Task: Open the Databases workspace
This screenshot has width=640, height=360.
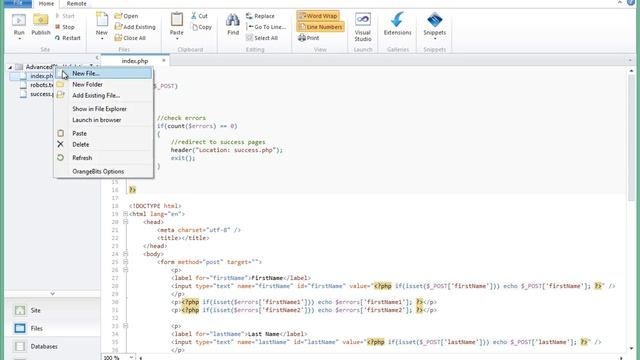Action: 52,347
